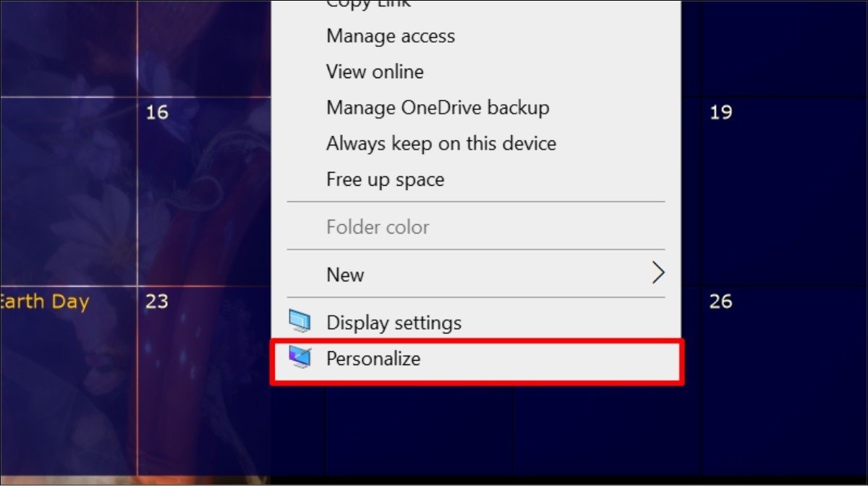The width and height of the screenshot is (868, 488).
Task: Select Personalize to open personalization settings
Action: 373,359
